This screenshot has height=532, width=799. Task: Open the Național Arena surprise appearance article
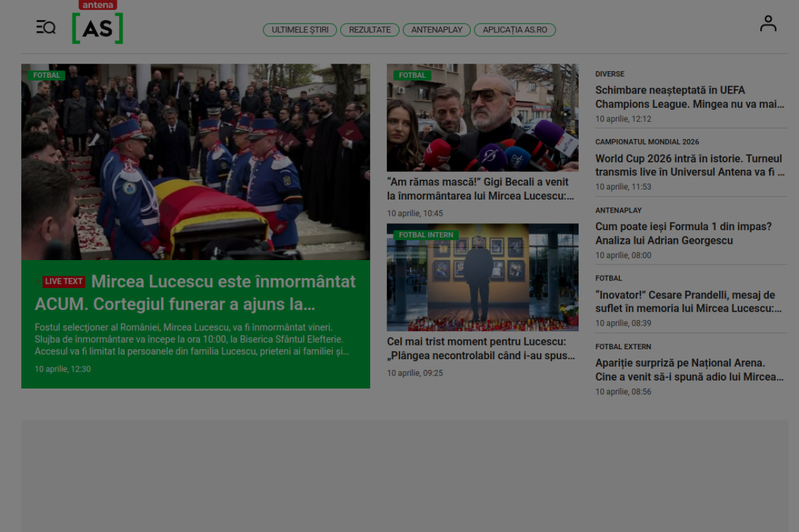pyautogui.click(x=689, y=370)
